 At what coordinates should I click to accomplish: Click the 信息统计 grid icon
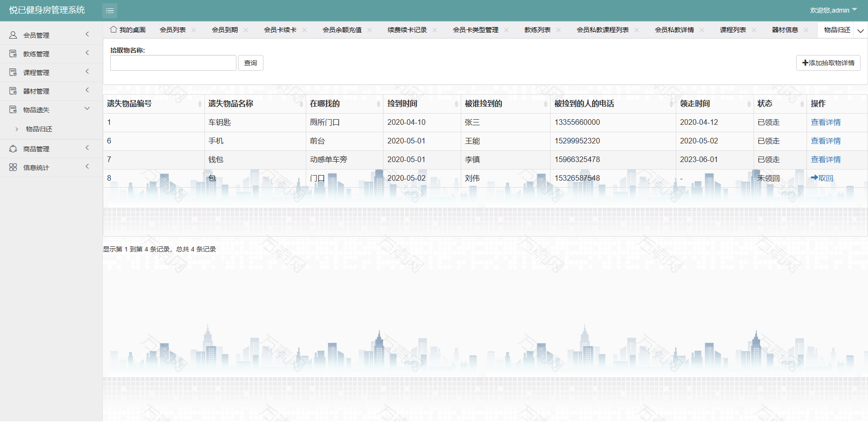click(13, 167)
